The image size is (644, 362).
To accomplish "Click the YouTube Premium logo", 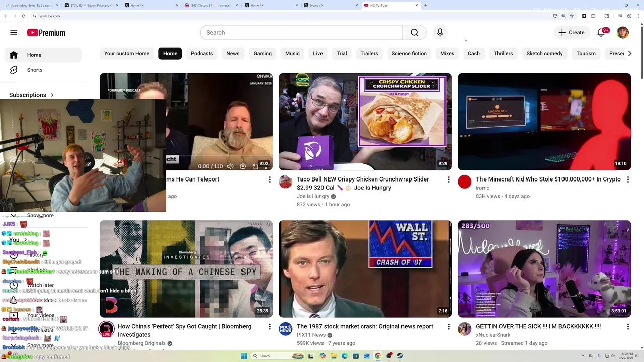I will (46, 33).
